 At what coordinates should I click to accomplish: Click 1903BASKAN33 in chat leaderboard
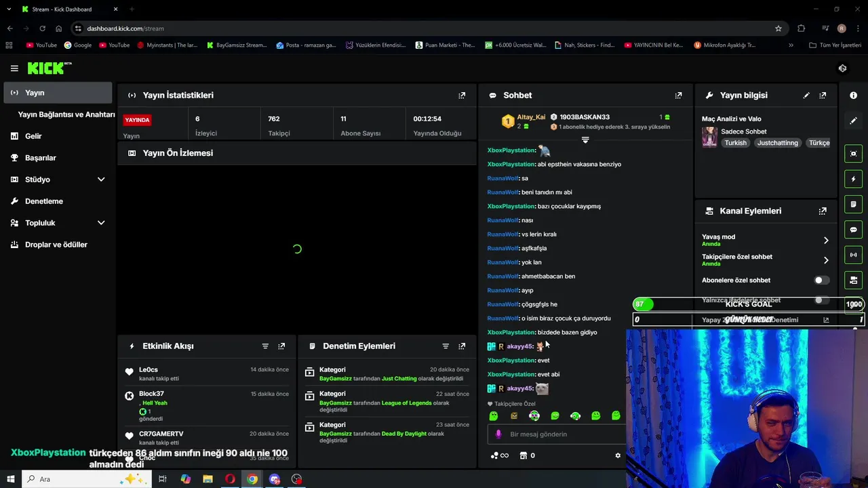click(585, 117)
